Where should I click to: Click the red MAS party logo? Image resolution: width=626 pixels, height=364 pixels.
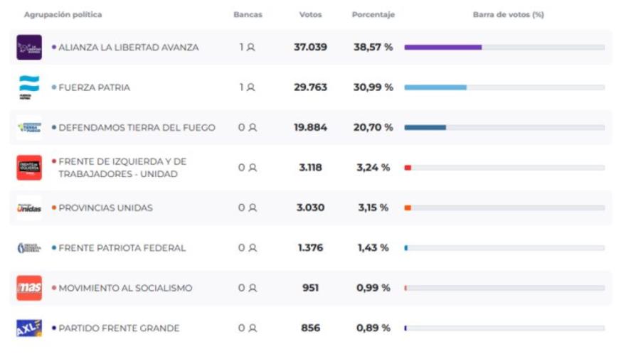pos(29,288)
